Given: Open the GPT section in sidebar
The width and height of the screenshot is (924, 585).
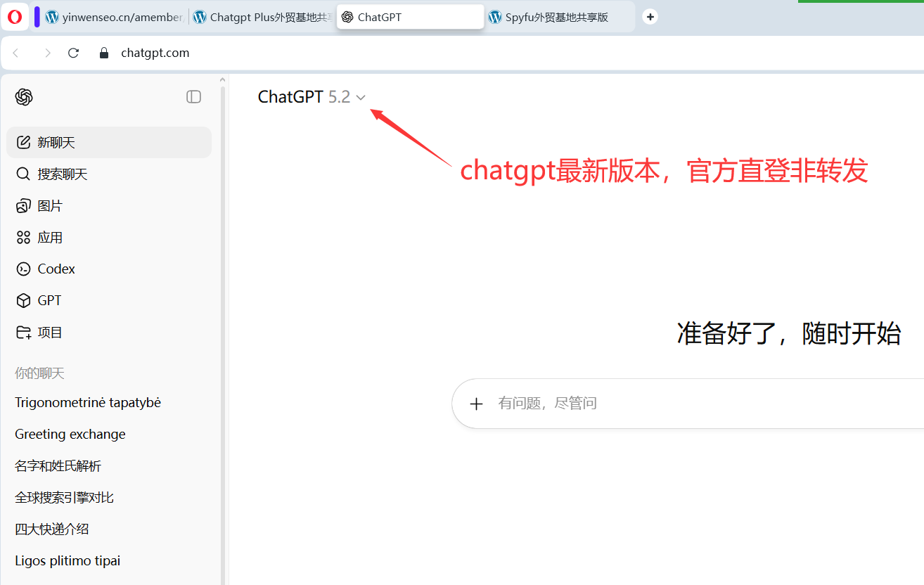Looking at the screenshot, I should click(x=109, y=300).
